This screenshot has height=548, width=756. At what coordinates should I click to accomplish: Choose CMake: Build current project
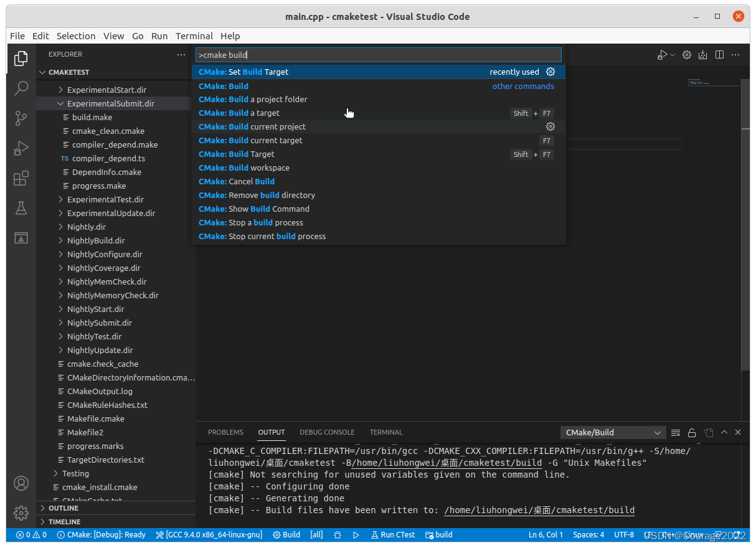[379, 126]
